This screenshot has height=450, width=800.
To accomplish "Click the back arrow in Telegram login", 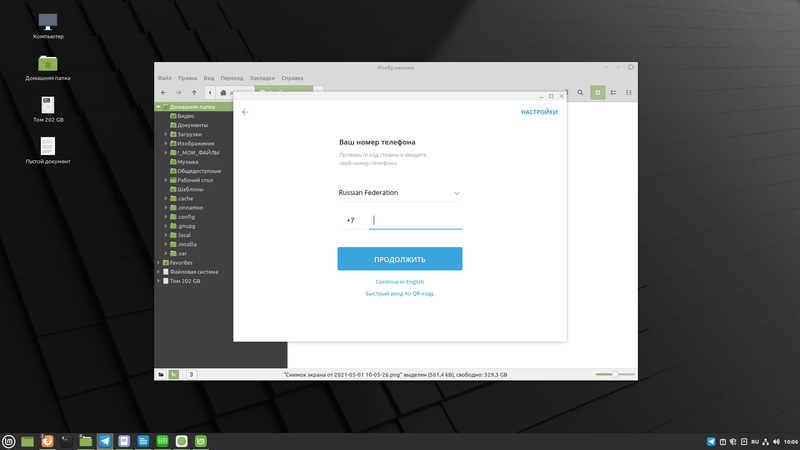I will click(x=245, y=112).
